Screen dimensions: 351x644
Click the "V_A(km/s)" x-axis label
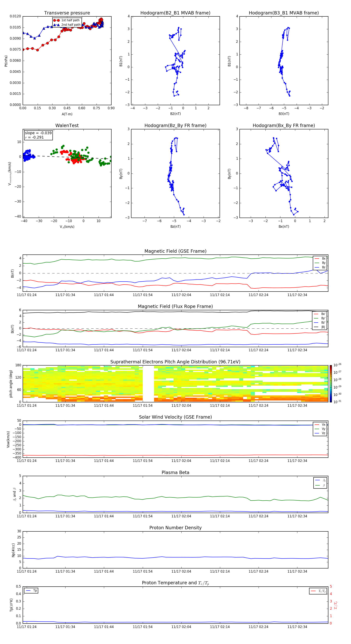pos(67,227)
